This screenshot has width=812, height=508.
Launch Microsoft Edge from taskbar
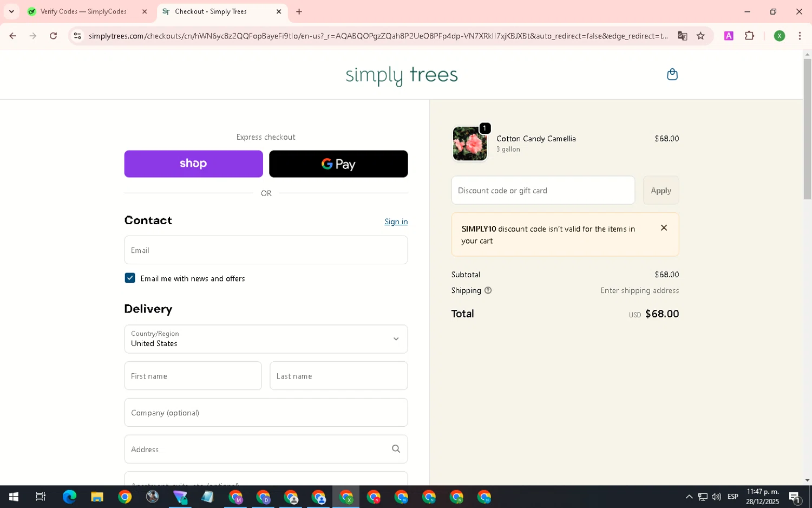[69, 497]
